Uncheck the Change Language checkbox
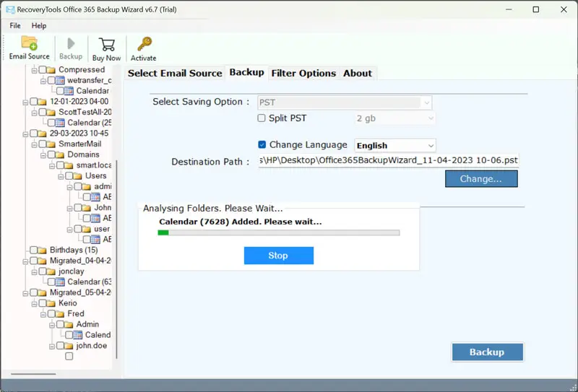 click(x=262, y=144)
